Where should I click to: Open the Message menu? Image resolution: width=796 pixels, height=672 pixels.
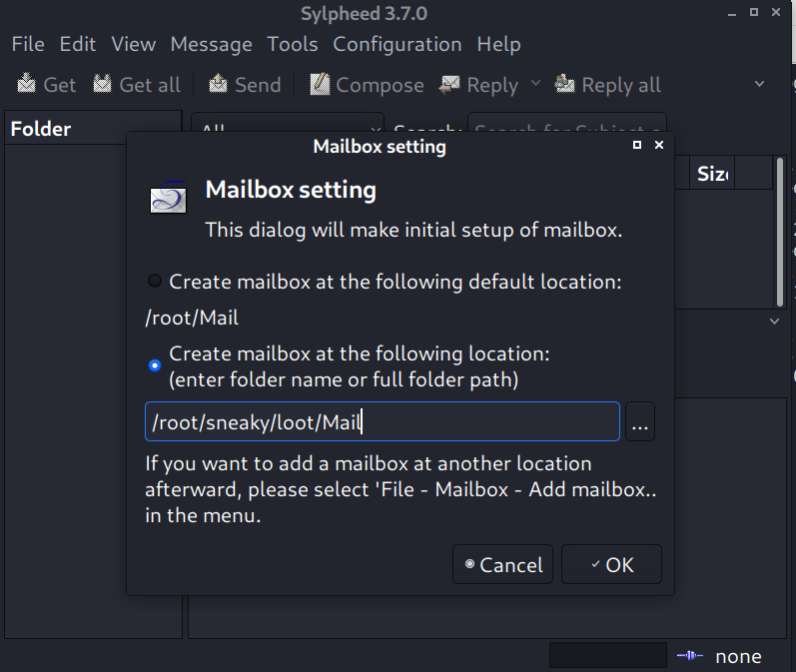[211, 44]
